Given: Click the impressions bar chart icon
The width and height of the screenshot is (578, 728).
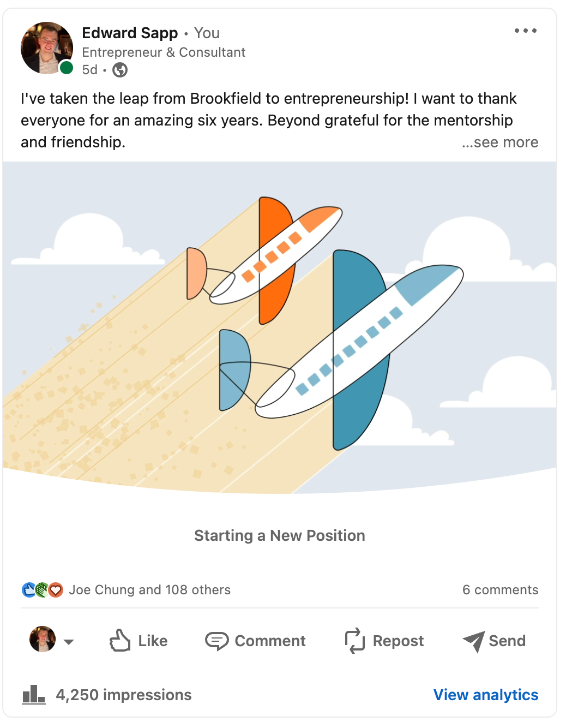Looking at the screenshot, I should (33, 695).
